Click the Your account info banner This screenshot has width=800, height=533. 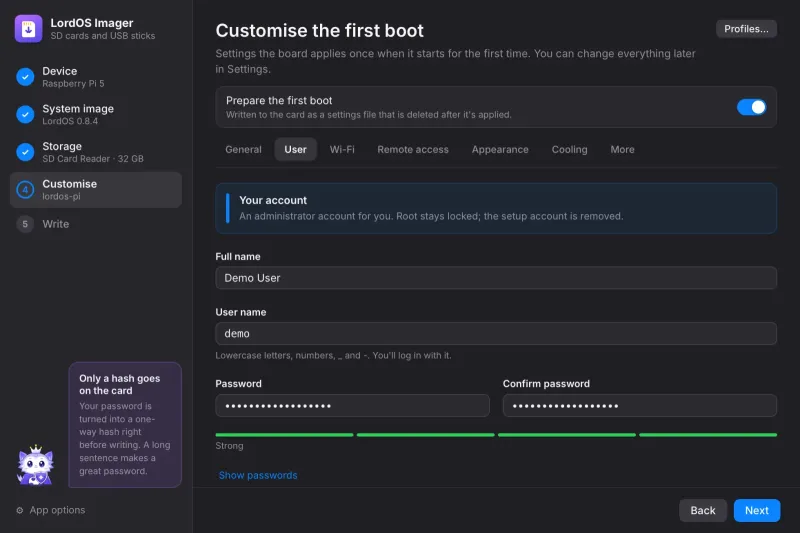pyautogui.click(x=496, y=208)
